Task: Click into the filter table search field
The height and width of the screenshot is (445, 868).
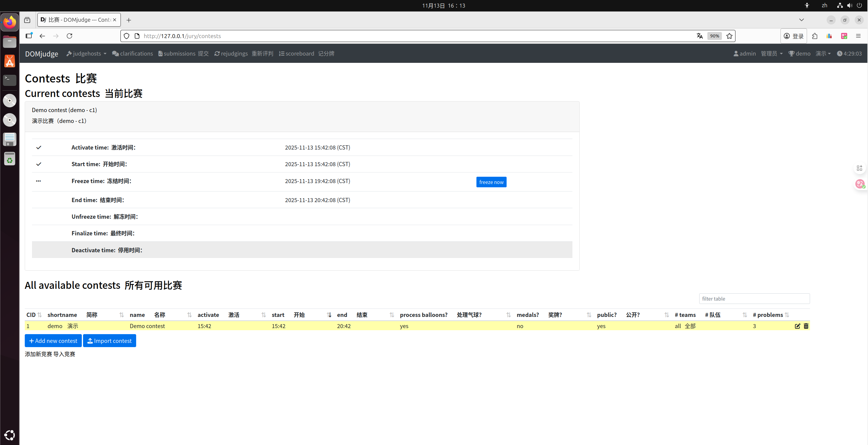Action: [754, 299]
